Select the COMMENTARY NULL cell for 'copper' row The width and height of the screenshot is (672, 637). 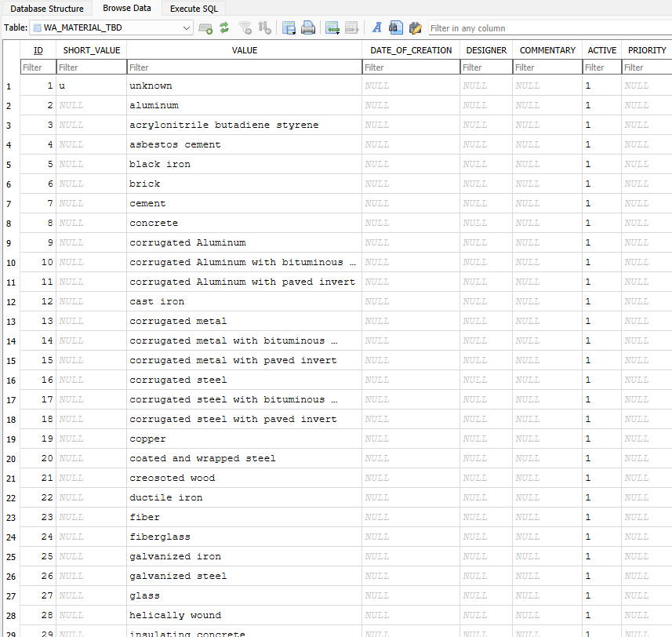click(x=547, y=439)
